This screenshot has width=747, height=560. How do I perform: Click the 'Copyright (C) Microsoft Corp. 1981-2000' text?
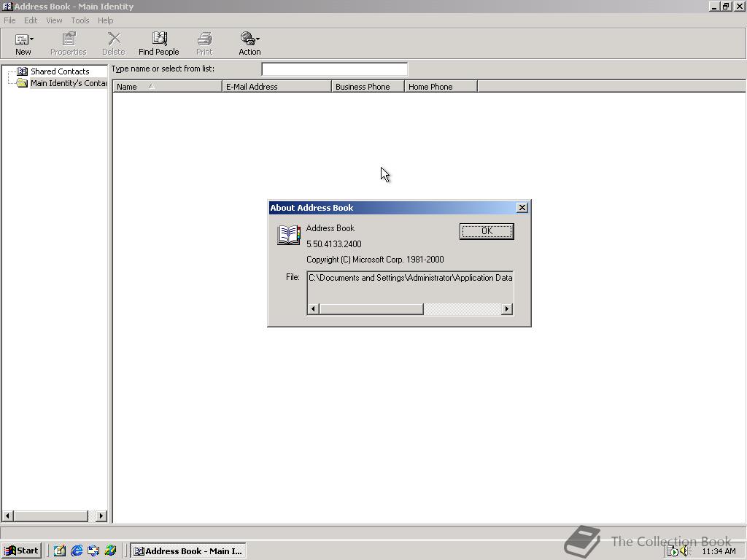coord(375,260)
